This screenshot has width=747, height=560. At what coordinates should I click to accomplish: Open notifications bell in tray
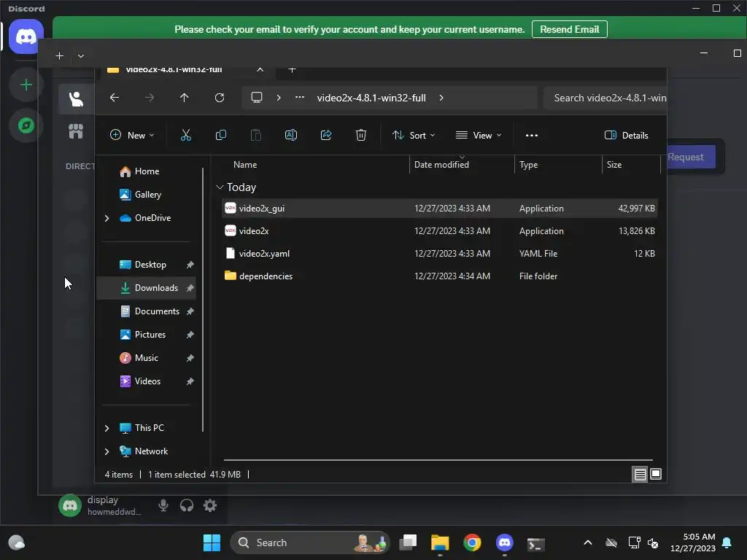pyautogui.click(x=727, y=542)
